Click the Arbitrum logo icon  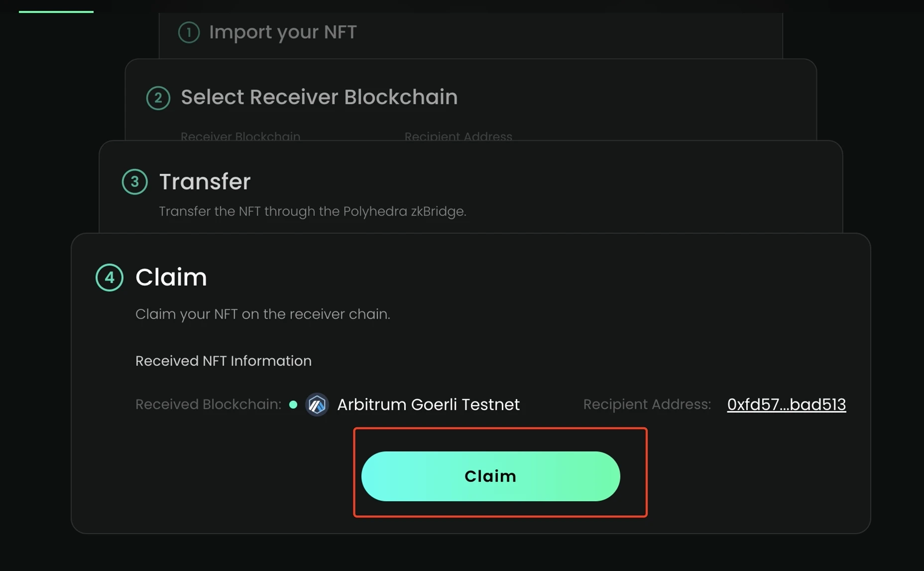point(317,404)
